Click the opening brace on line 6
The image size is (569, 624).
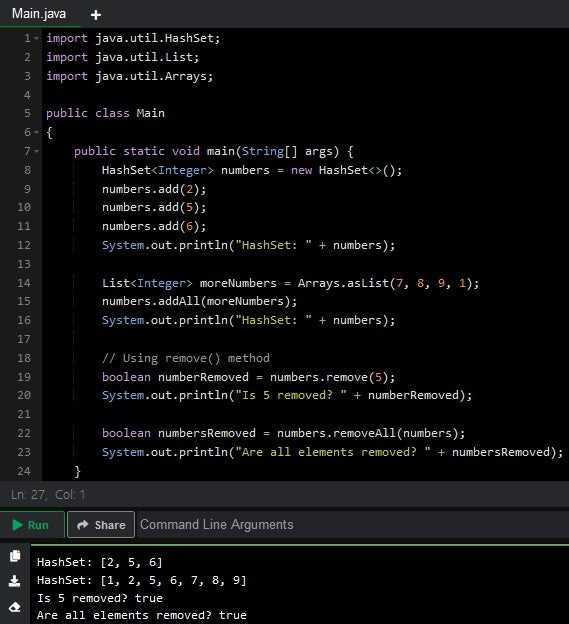[50, 132]
